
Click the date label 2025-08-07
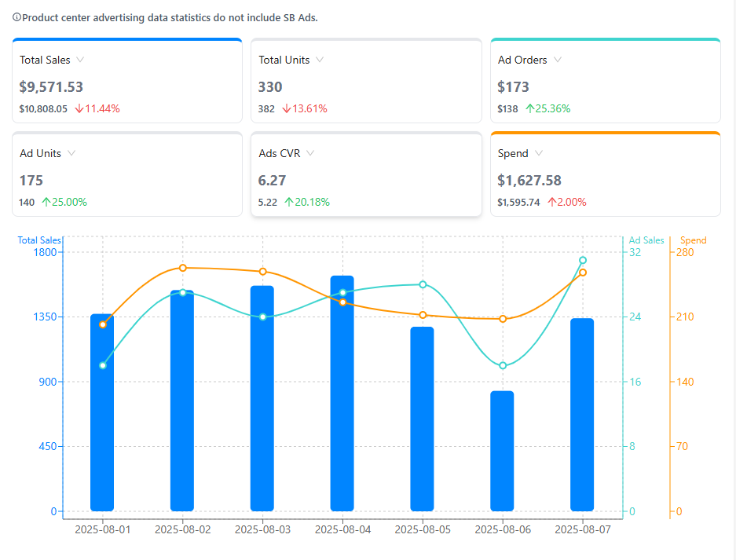(583, 529)
